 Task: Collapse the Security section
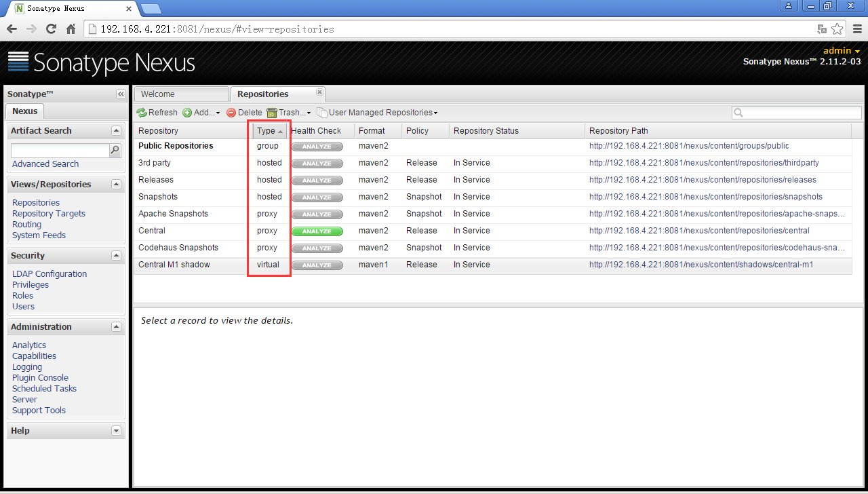[116, 255]
